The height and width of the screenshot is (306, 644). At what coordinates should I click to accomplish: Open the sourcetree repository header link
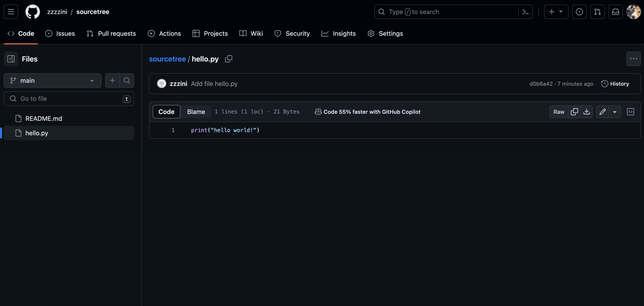point(93,12)
